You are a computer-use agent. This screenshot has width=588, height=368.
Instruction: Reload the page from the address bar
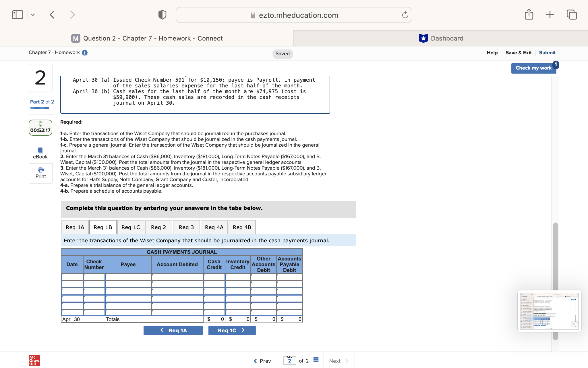[x=405, y=15]
